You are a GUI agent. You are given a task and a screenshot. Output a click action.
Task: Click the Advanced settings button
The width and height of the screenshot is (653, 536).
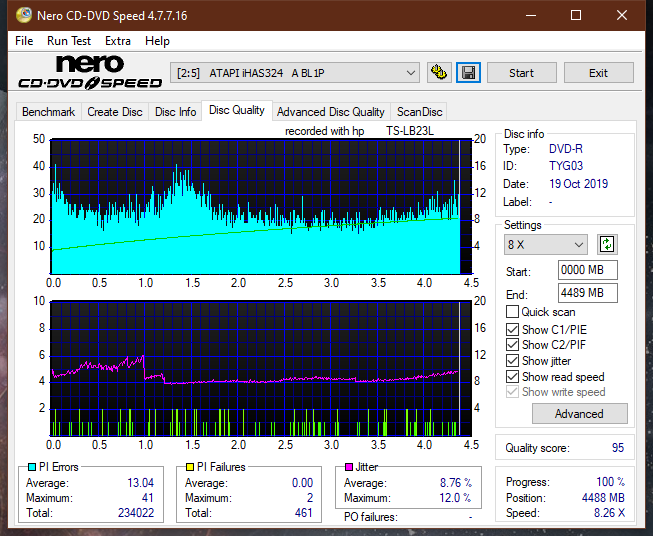tap(579, 414)
